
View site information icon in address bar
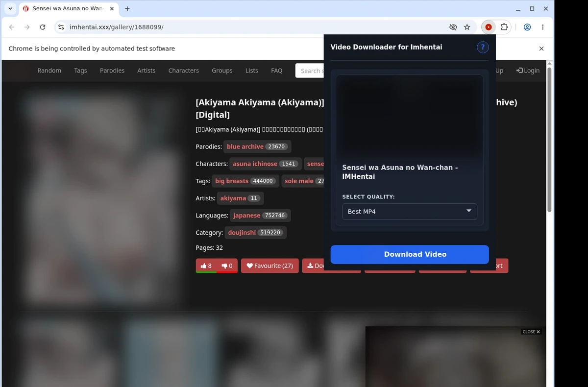60,27
